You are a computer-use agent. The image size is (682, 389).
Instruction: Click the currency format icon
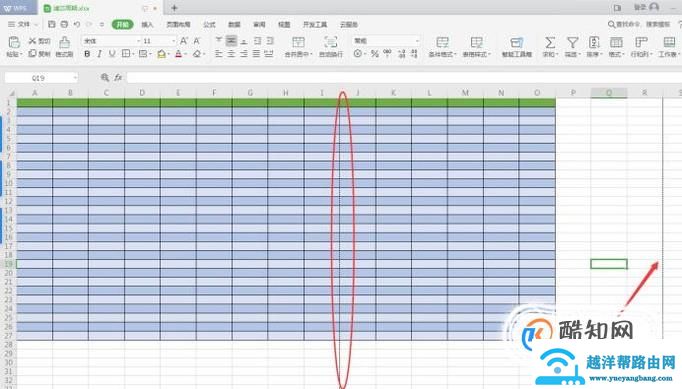[x=358, y=54]
